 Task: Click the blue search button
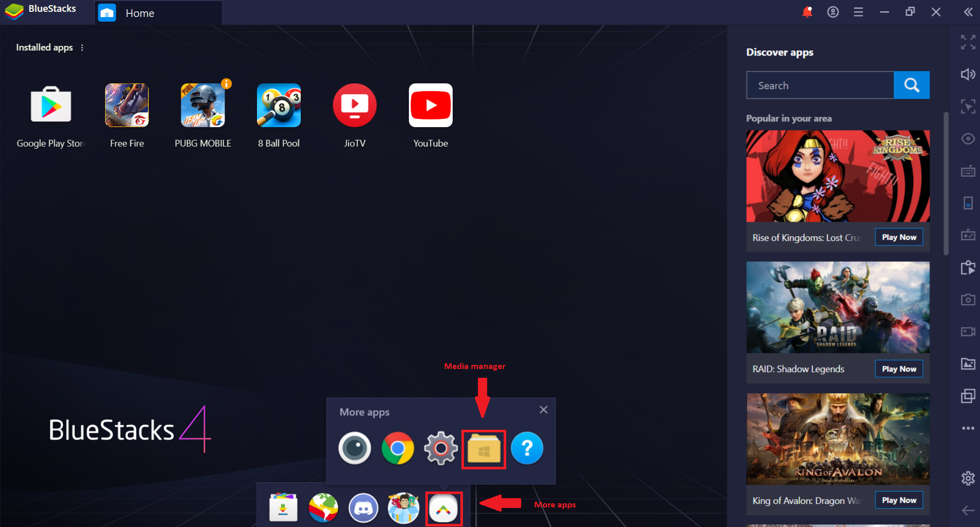pos(912,85)
